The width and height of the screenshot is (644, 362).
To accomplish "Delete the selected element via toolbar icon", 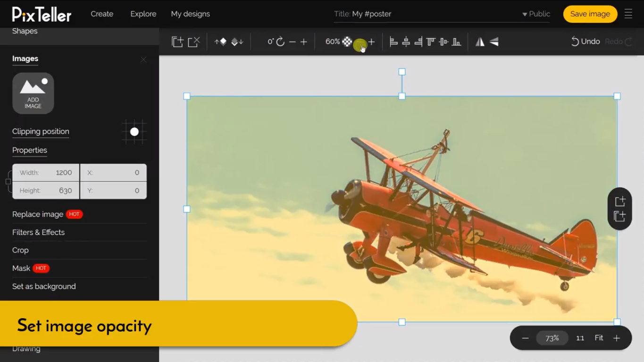I will [194, 42].
